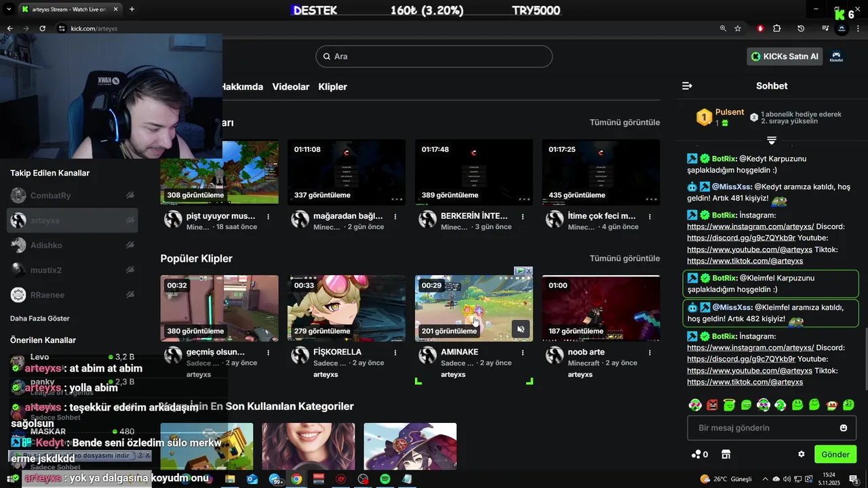Open Chrome media controls icon
Screen dimensions: 868x488
pyautogui.click(x=825, y=28)
